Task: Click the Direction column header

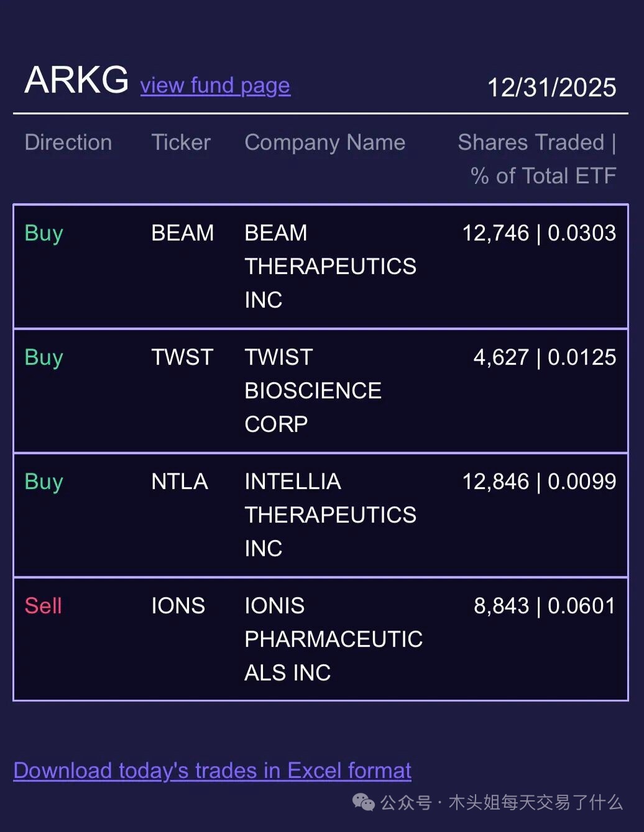Action: coord(68,142)
